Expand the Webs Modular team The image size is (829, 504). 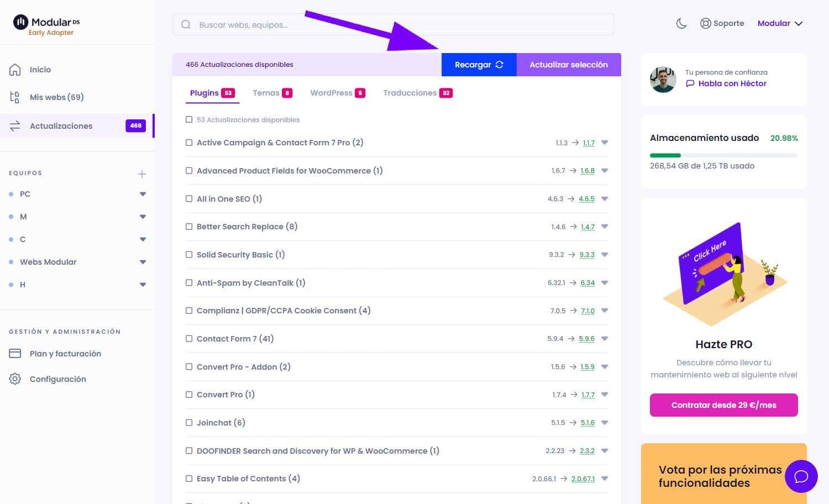[143, 262]
